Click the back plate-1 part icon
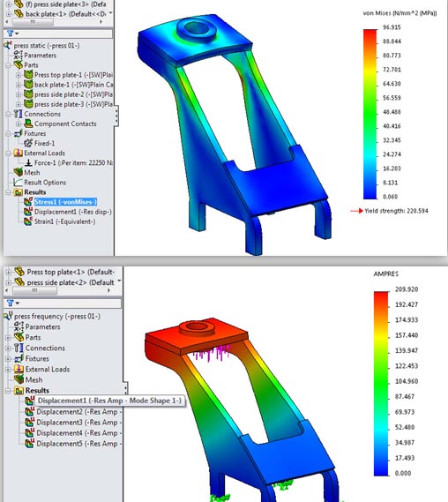Screen dimensions: 448x502 [x=28, y=85]
